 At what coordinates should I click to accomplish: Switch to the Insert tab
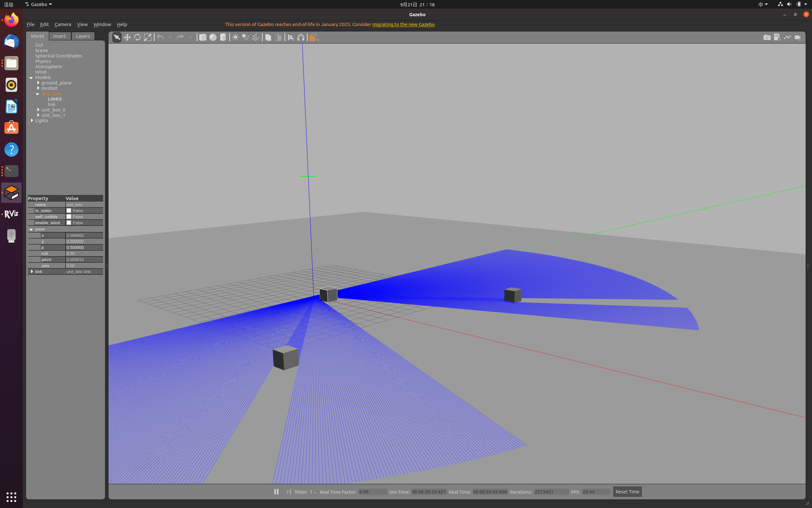[60, 36]
